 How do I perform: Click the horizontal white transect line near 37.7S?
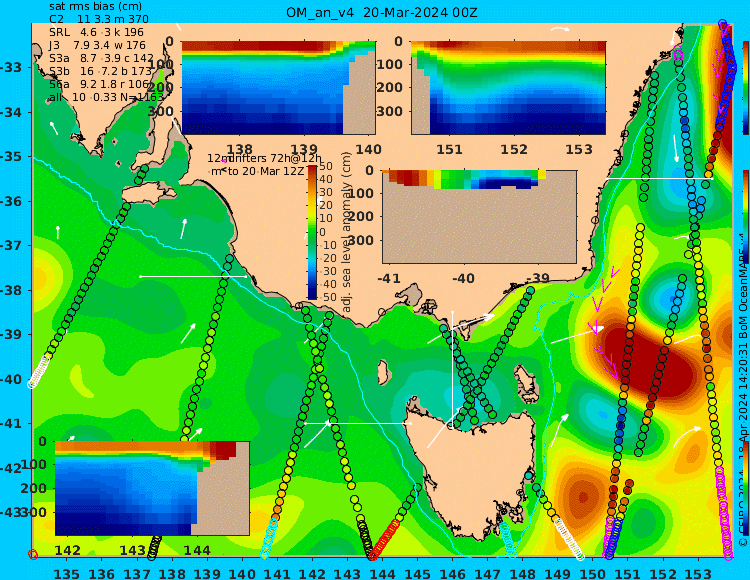pyautogui.click(x=193, y=276)
